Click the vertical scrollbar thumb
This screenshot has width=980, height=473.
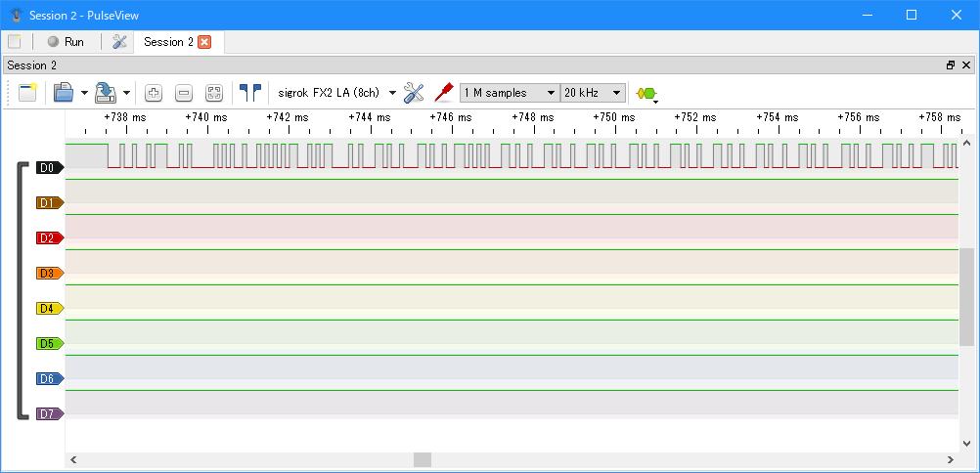(967, 297)
